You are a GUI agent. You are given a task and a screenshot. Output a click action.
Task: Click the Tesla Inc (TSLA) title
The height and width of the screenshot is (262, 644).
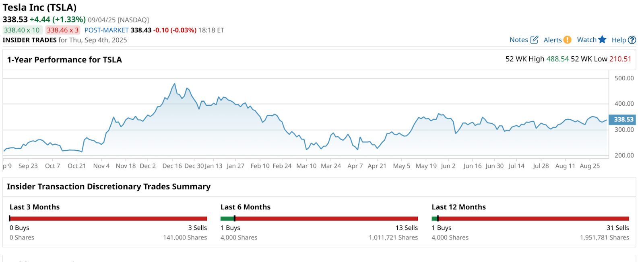39,8
